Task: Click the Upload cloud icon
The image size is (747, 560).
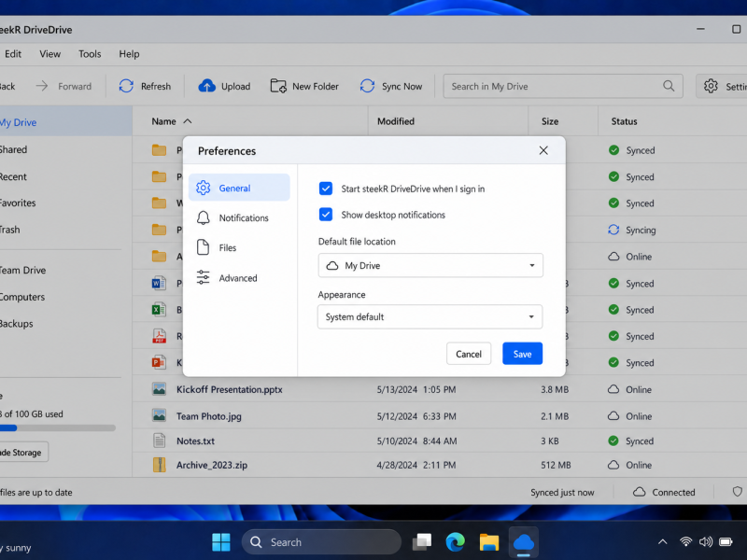Action: pyautogui.click(x=206, y=86)
